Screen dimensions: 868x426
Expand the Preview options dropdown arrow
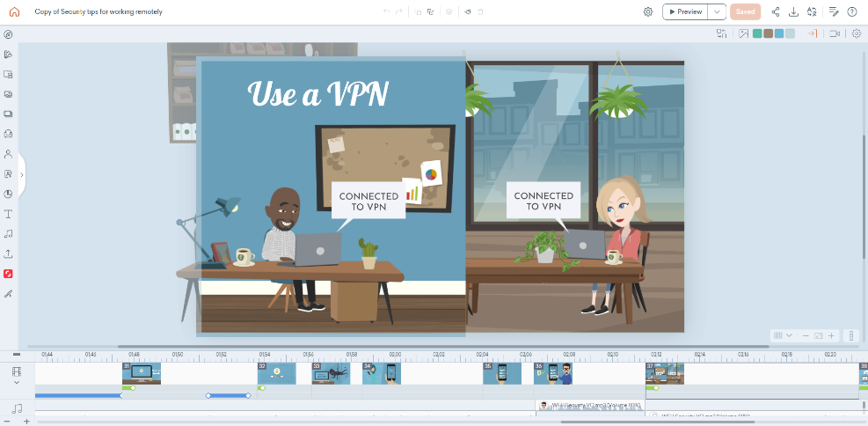pyautogui.click(x=717, y=11)
